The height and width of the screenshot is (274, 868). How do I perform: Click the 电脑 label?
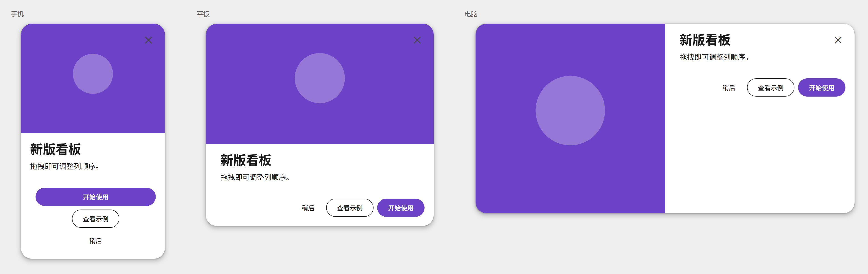[471, 14]
